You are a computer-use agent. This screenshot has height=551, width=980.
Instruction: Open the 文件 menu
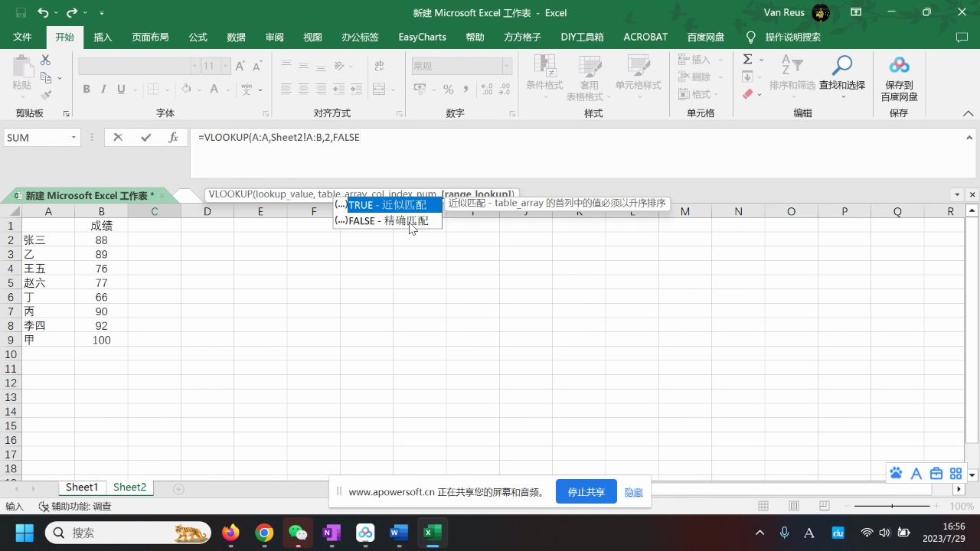tap(23, 37)
